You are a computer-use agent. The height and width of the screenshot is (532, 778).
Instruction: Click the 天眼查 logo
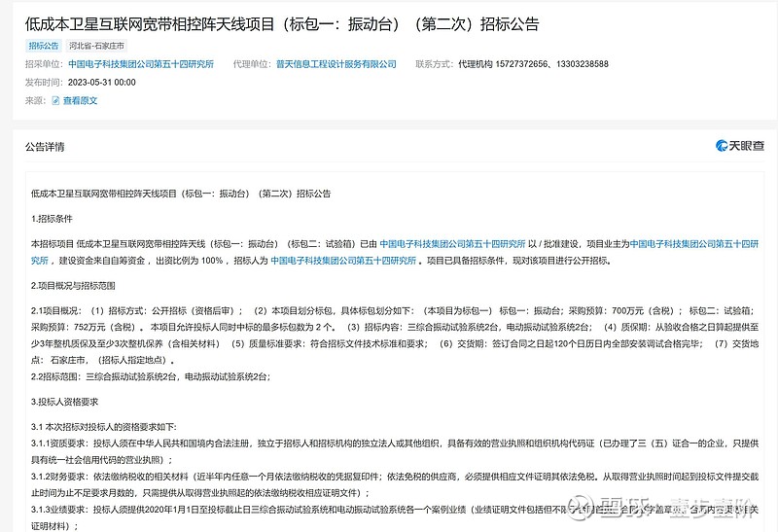coord(740,146)
